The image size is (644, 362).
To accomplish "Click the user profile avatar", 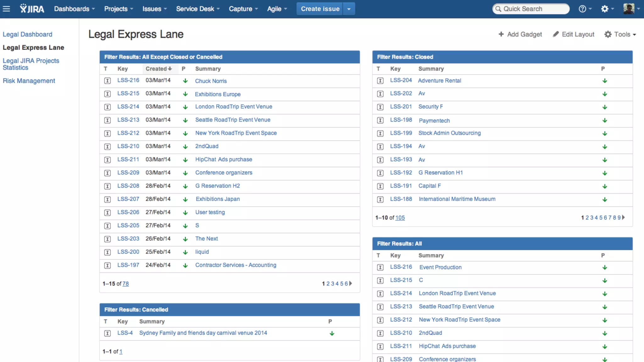I will coord(629,9).
